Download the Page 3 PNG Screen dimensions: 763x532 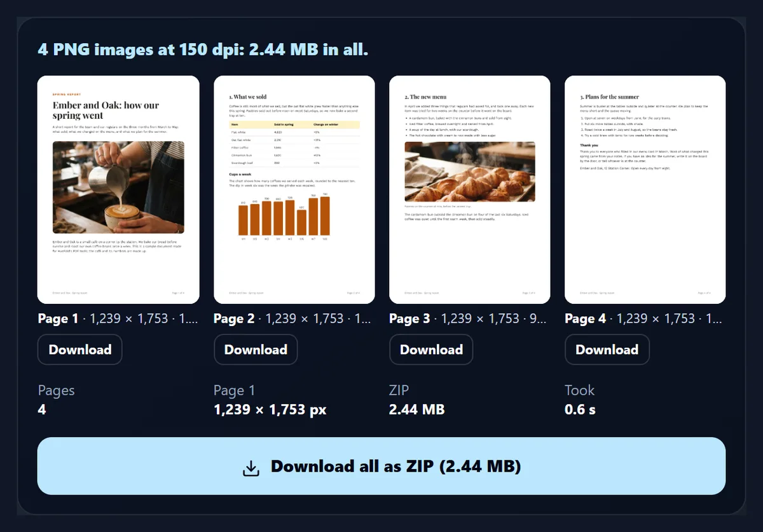tap(431, 350)
